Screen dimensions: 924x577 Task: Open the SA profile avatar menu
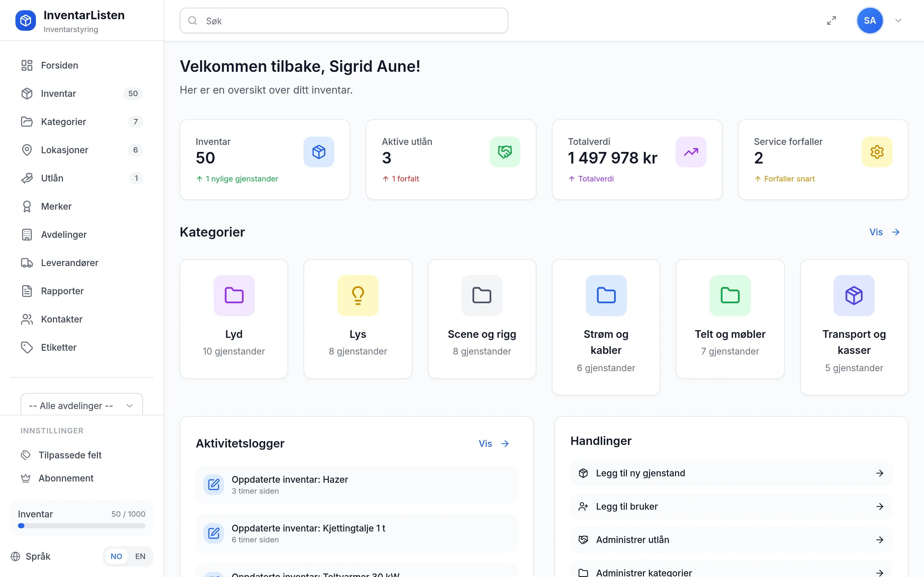click(870, 21)
